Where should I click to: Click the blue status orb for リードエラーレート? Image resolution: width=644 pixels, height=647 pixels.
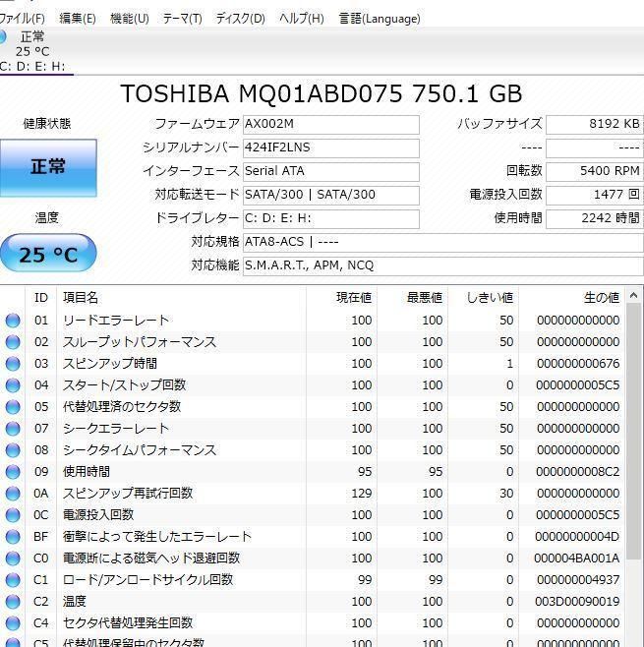[x=13, y=321]
